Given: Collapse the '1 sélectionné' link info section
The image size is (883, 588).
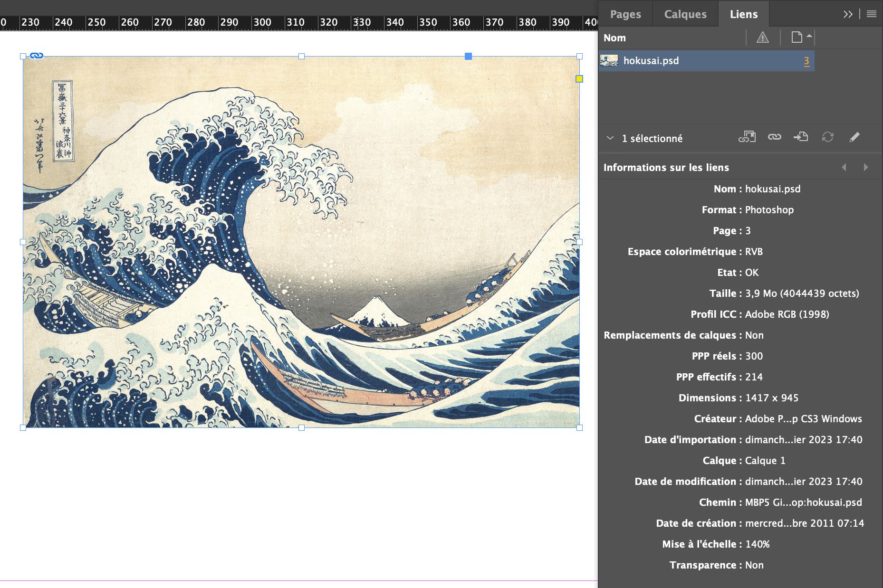Looking at the screenshot, I should (x=610, y=138).
